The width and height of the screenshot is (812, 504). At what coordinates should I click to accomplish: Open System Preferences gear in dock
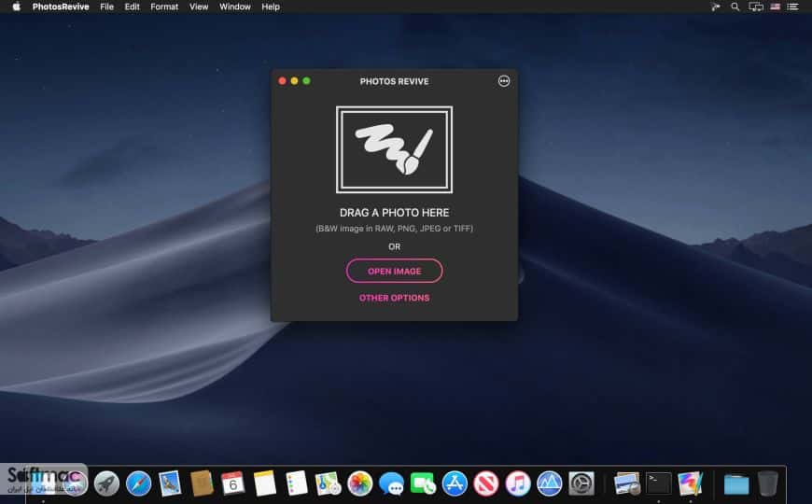(x=581, y=483)
